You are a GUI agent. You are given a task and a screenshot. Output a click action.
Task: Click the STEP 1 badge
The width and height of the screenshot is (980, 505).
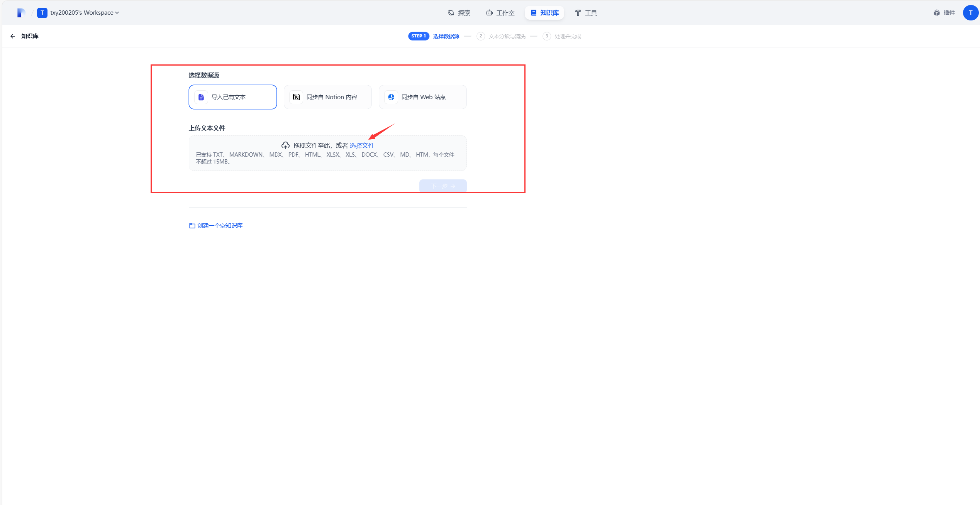(419, 36)
